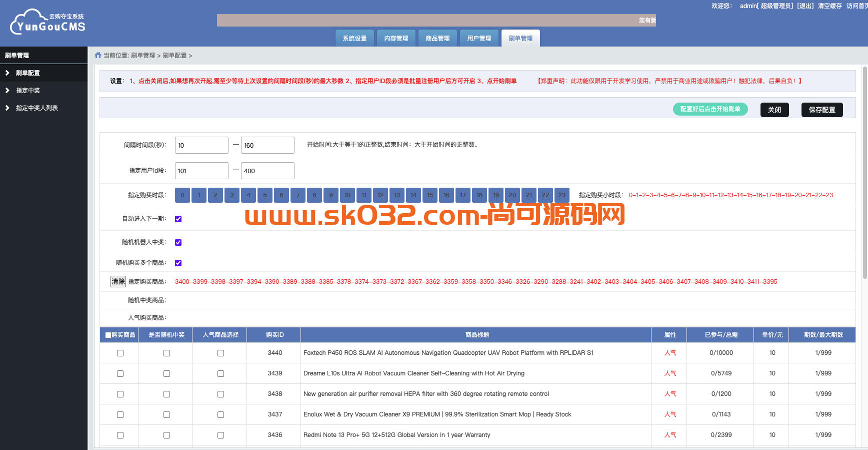Focus the interval start field containing 10

(201, 145)
